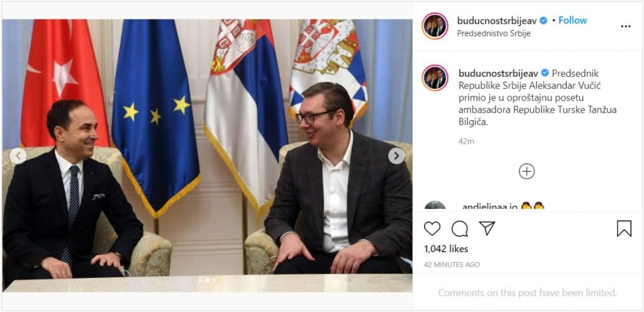This screenshot has width=644, height=312.
Task: Load more comments plus circle icon
Action: pos(526,171)
